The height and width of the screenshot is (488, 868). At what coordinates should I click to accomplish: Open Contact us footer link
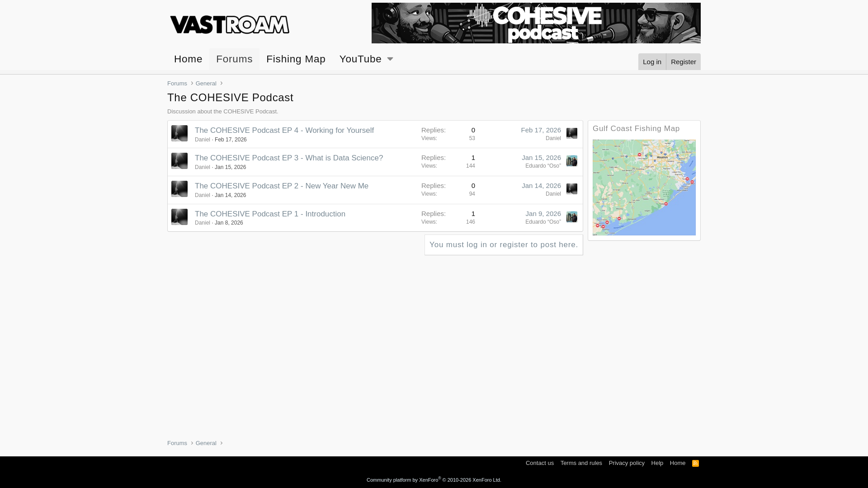tap(540, 463)
